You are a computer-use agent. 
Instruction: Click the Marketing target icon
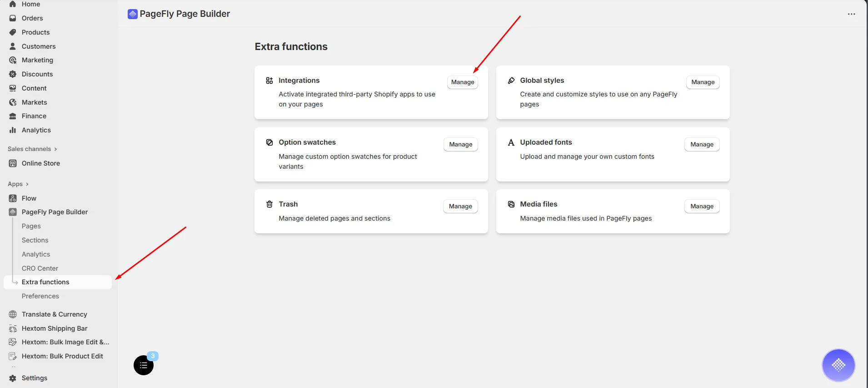13,60
